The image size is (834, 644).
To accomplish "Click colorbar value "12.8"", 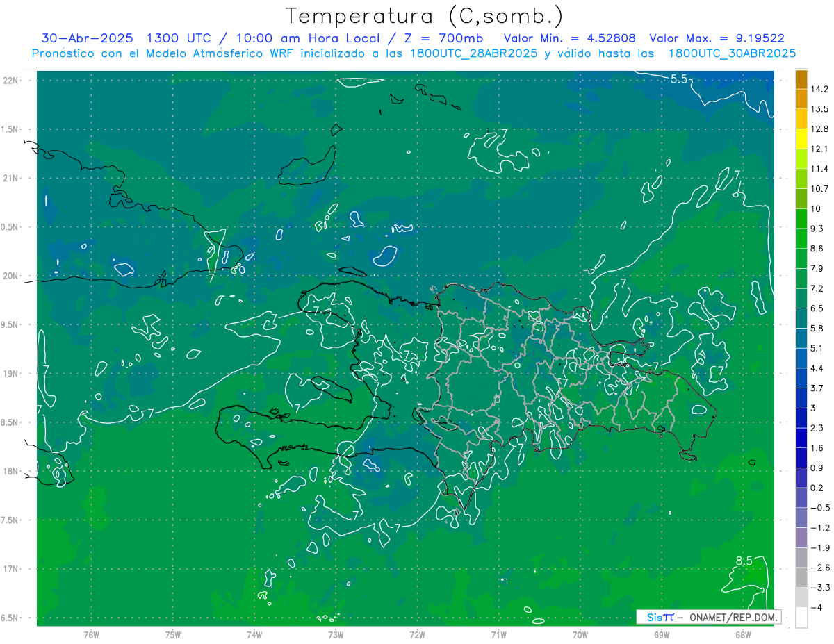I will pyautogui.click(x=820, y=129).
